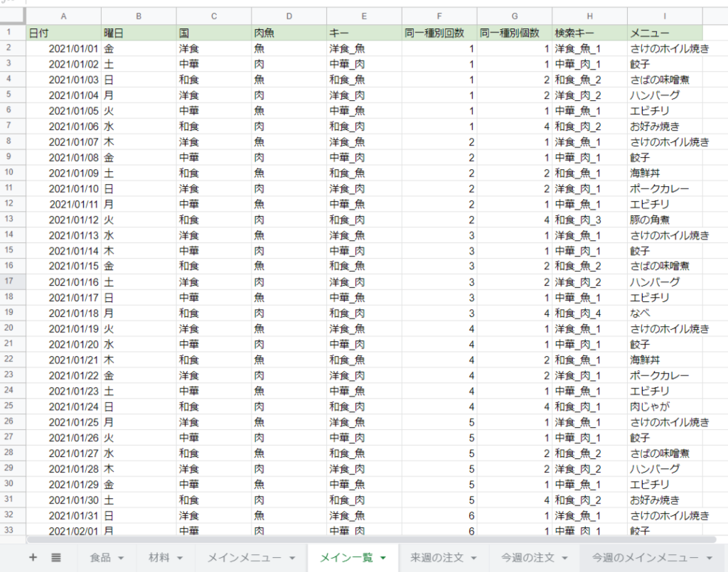Select the cell containing 豚の角煮
Viewport: 728px width, 572px height.
(x=665, y=220)
